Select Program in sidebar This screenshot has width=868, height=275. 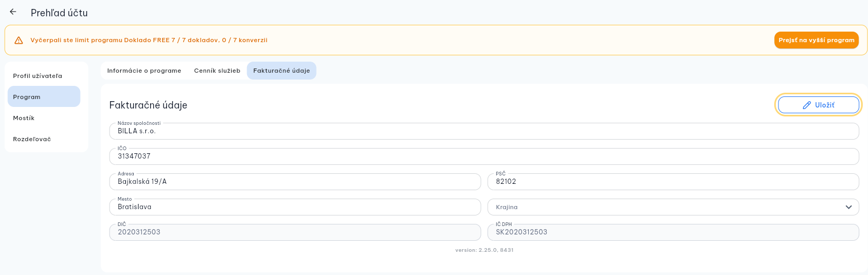[x=44, y=96]
